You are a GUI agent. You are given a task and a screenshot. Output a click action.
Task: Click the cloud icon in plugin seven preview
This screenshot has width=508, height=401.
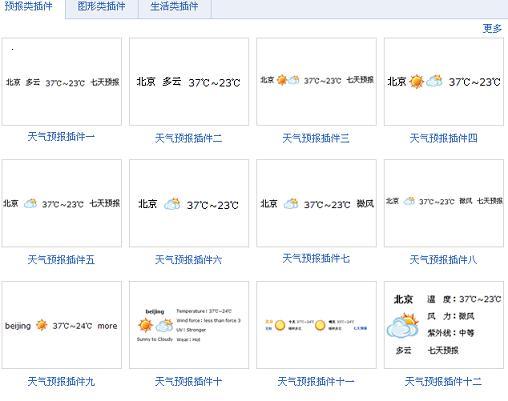291,203
